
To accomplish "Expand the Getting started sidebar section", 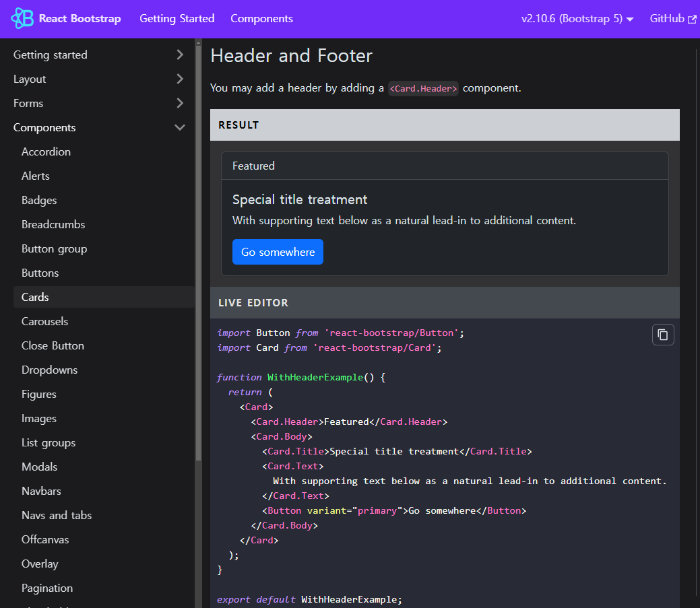I will click(x=180, y=55).
